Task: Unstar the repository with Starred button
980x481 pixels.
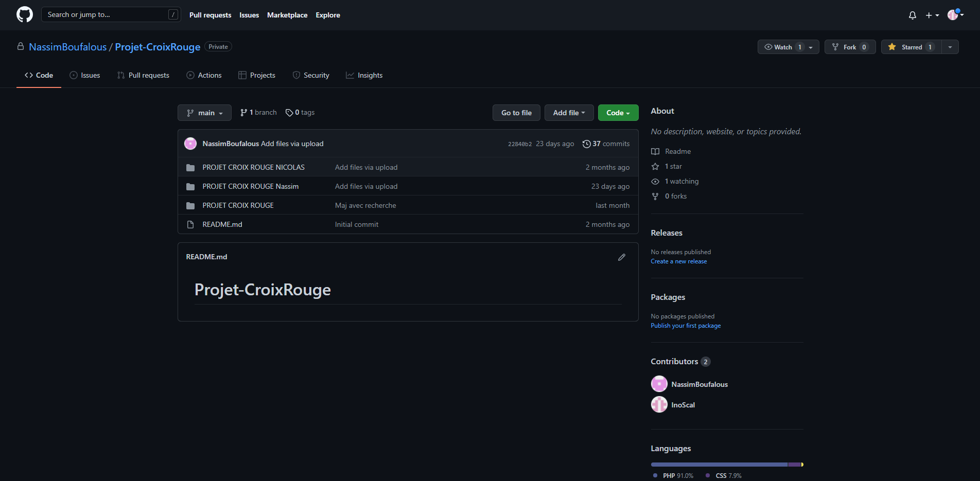Action: [x=912, y=47]
